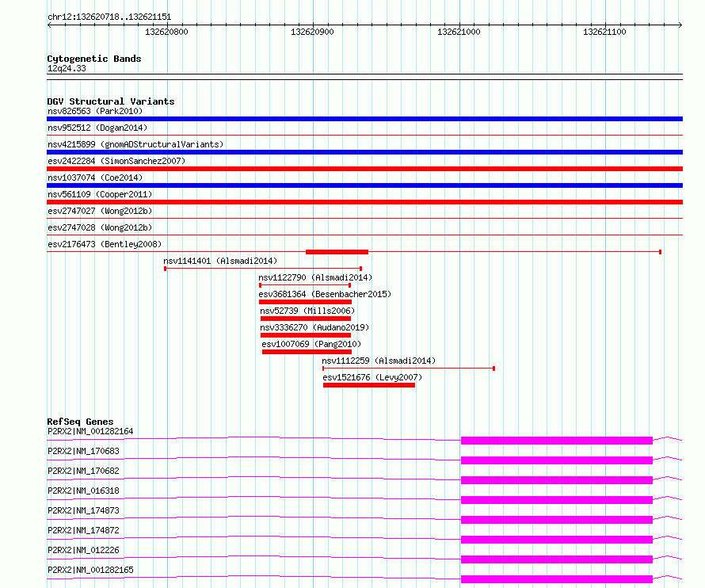Click the red bar under esv2422284
Viewport: 705px width, 588px height.
click(364, 169)
